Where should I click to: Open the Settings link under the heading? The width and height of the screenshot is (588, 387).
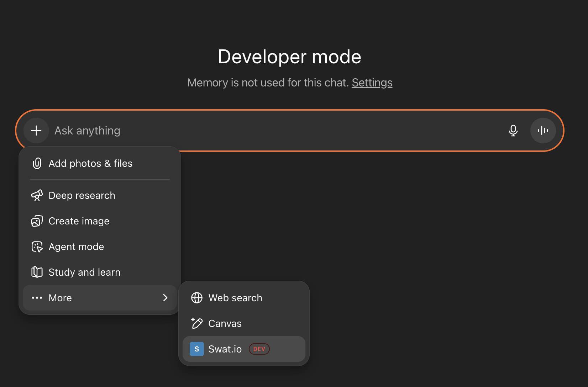click(x=372, y=83)
